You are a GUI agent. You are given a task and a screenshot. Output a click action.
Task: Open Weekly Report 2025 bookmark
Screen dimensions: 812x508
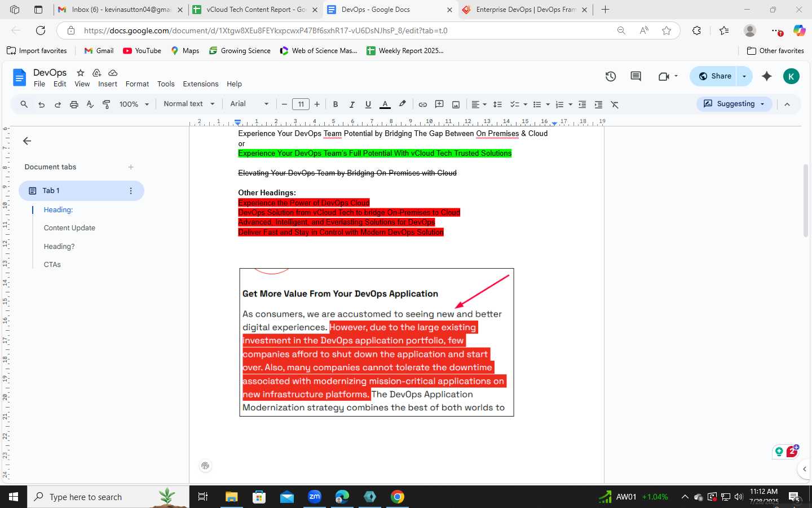(405, 51)
